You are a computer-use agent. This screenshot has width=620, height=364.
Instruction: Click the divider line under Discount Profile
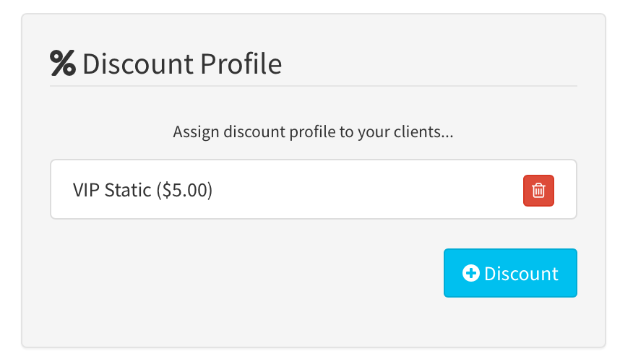coord(313,86)
